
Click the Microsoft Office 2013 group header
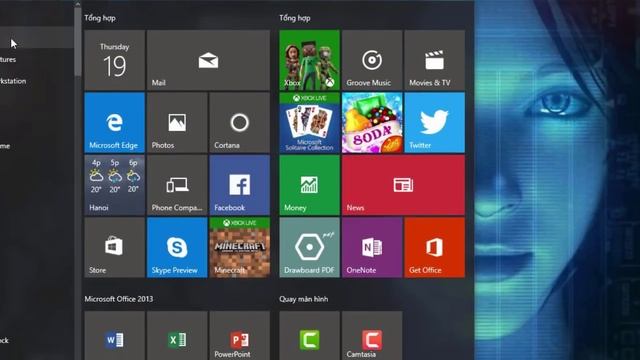[x=119, y=299]
